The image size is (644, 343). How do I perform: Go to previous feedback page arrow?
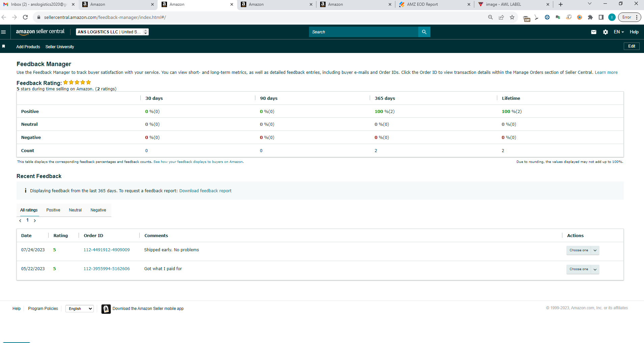[x=20, y=221]
